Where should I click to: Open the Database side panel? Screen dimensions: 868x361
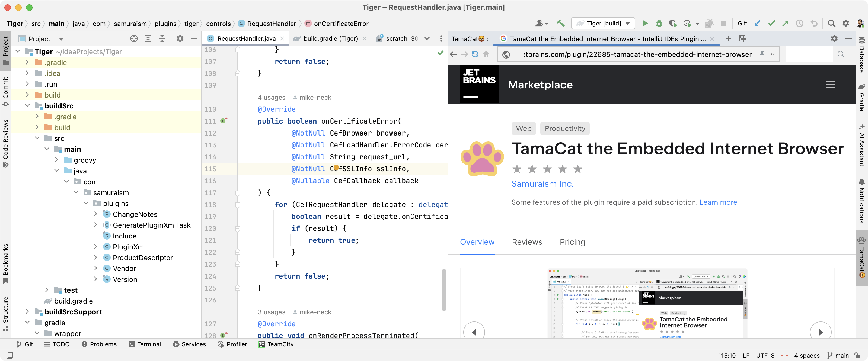click(861, 55)
